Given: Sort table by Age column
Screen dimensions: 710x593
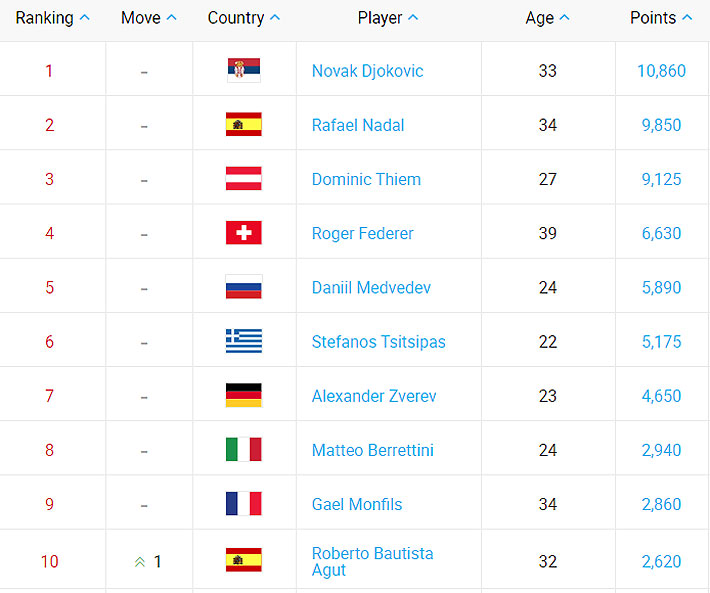Looking at the screenshot, I should click(547, 18).
